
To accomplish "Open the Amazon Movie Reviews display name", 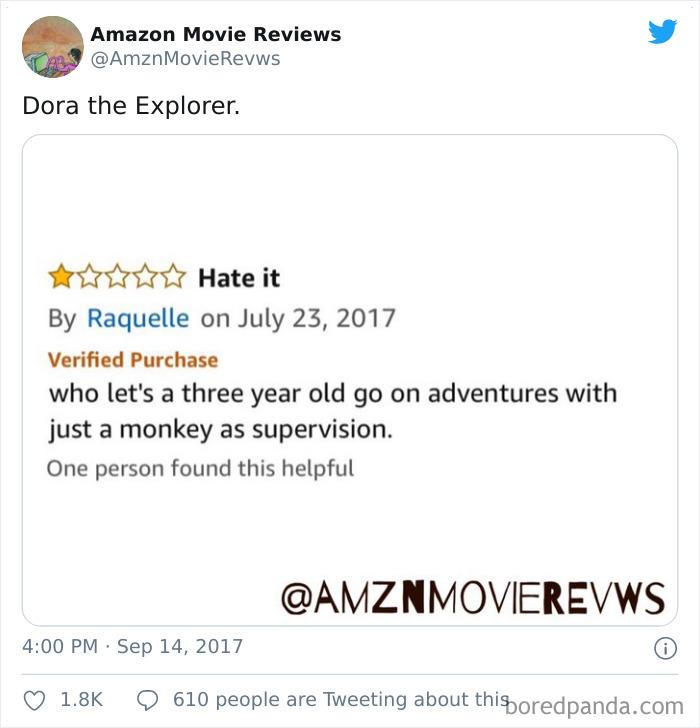I will (x=216, y=34).
